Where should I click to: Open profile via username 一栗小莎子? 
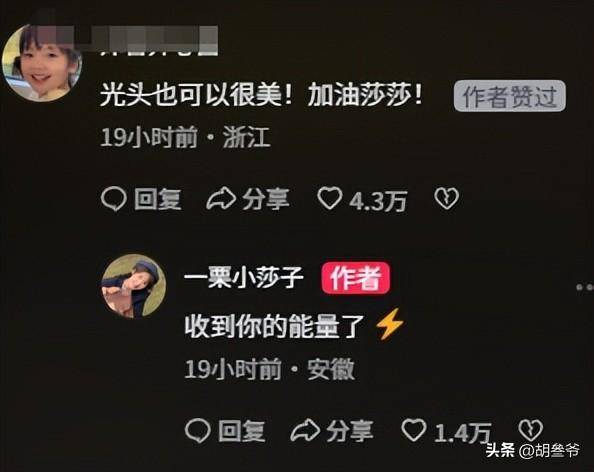point(244,278)
